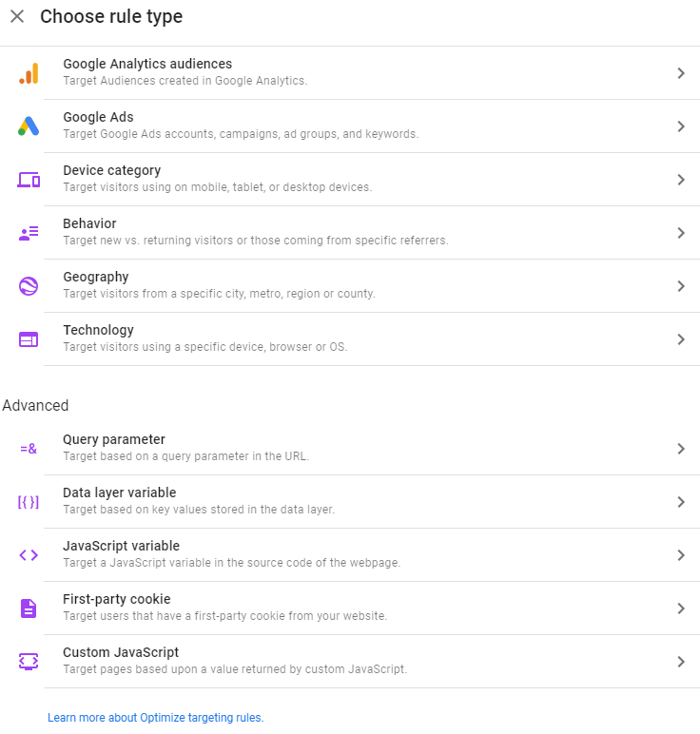Click the Behavior person-list icon
Screen dimensions: 700x734
29,233
